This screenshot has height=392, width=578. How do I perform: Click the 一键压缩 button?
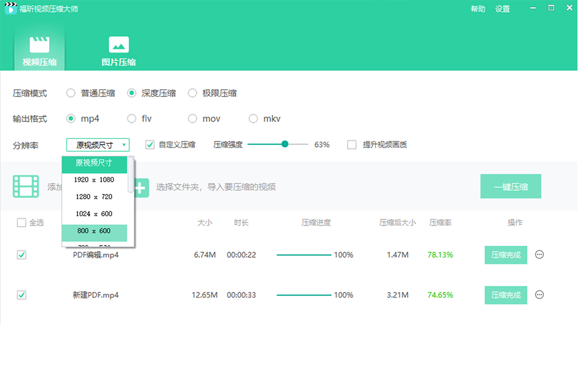pyautogui.click(x=510, y=187)
